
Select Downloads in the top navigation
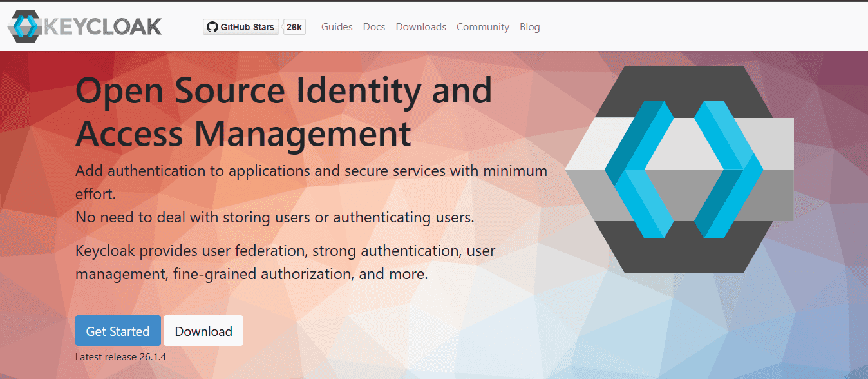click(x=420, y=27)
